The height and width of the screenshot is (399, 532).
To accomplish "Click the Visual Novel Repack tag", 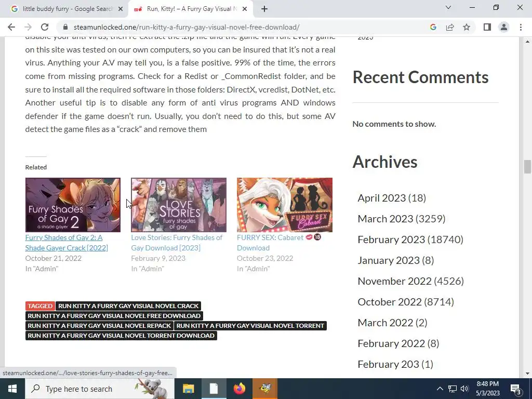I will pos(99,325).
